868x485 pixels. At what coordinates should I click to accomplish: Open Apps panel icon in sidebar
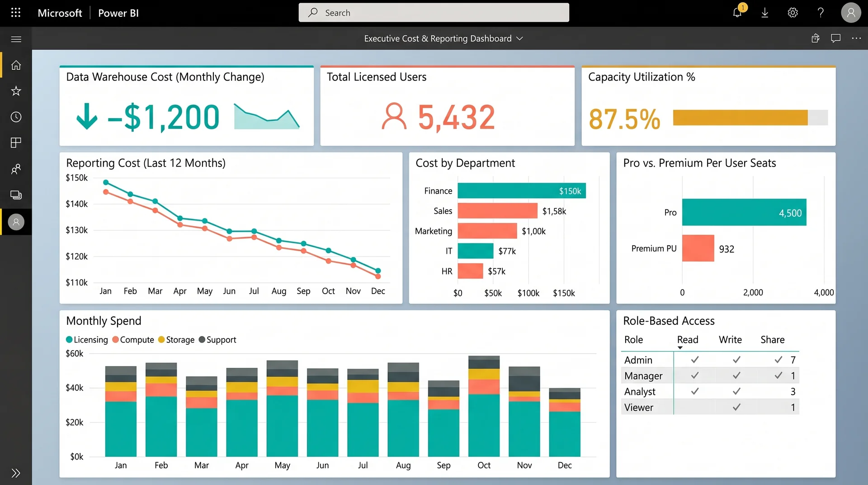(16, 143)
